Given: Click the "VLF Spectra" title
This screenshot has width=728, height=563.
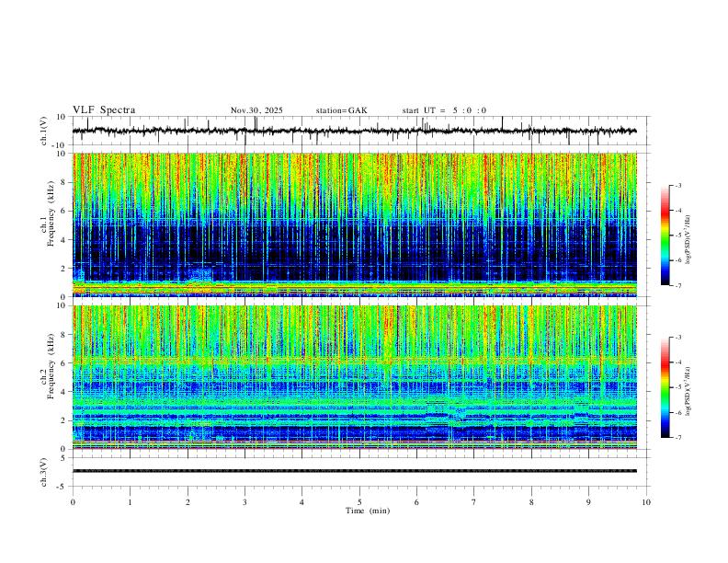Looking at the screenshot, I should click(x=104, y=110).
